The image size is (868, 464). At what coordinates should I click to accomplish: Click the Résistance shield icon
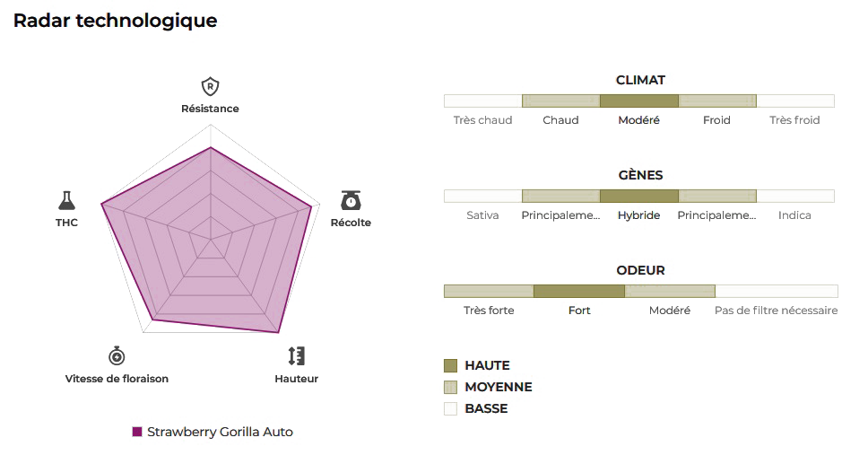(210, 87)
